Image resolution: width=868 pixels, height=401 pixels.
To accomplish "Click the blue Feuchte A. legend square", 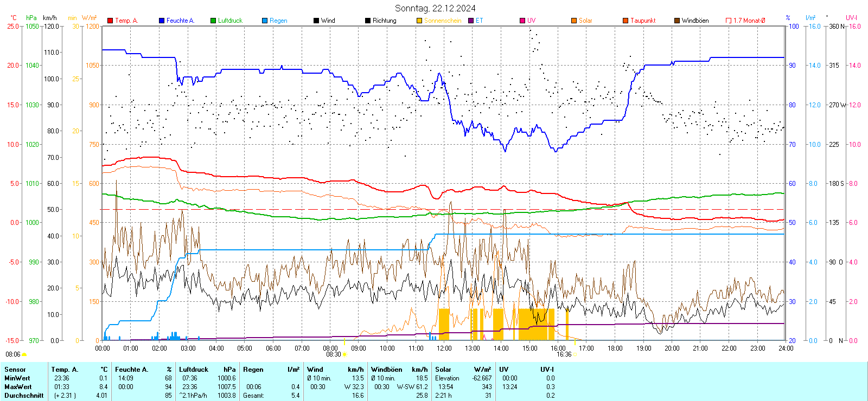I will 162,21.
